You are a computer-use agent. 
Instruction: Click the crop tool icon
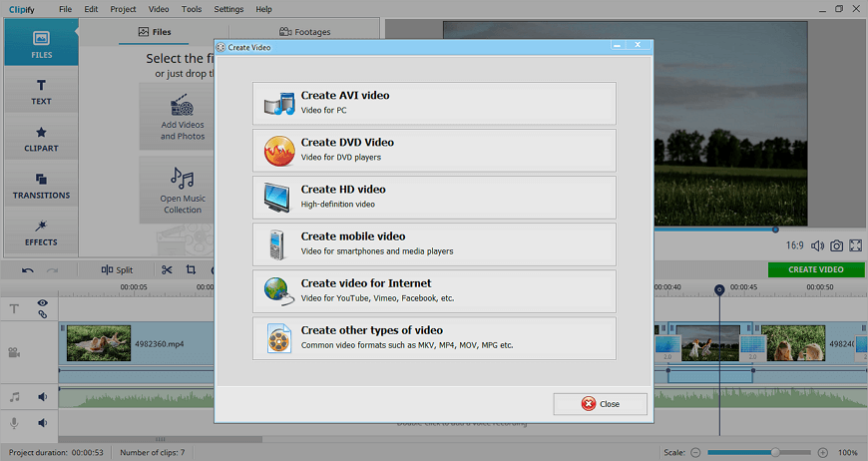[x=191, y=269]
